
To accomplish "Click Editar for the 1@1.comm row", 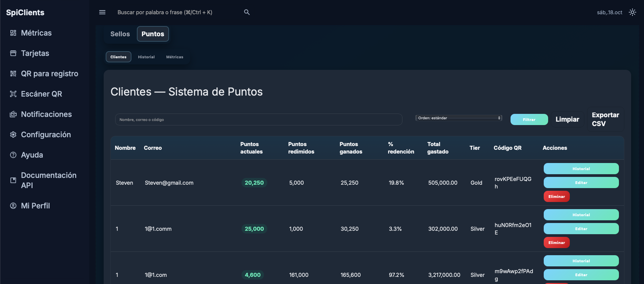I will tap(581, 229).
